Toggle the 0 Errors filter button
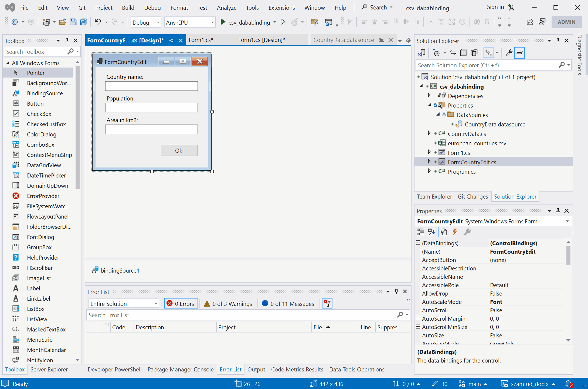 point(181,304)
